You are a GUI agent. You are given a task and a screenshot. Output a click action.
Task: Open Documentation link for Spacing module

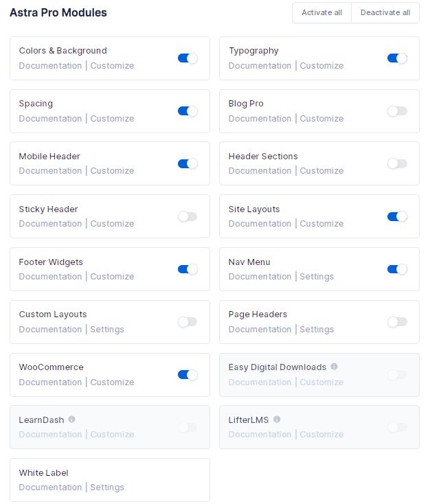50,119
